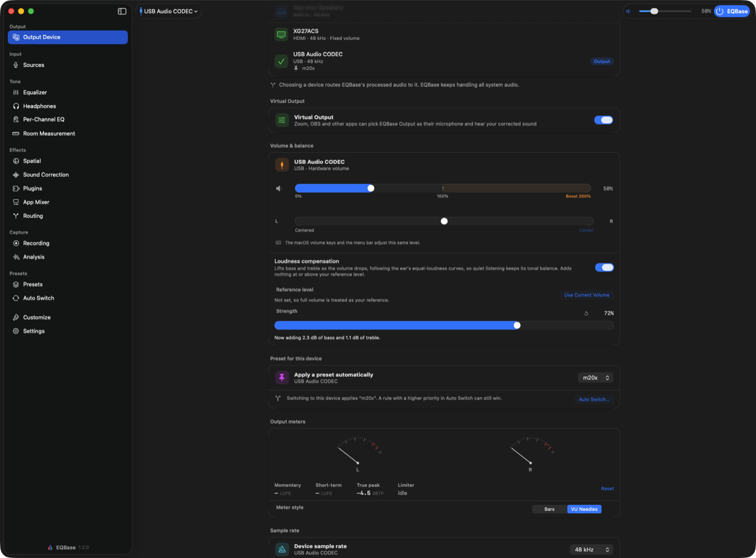756x558 pixels.
Task: Click the 'Now adding 2.3 dB of bass' text
Action: (327, 338)
